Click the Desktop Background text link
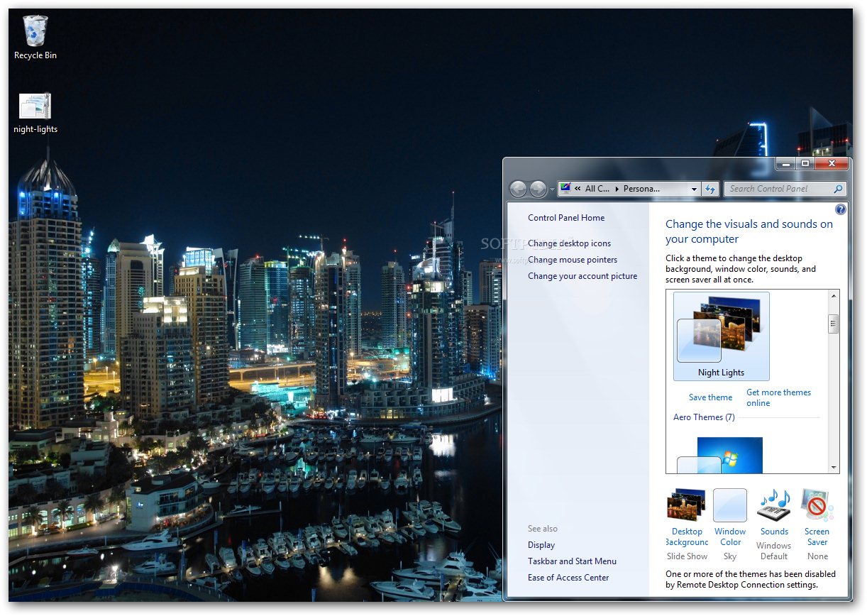867x616 pixels. click(687, 537)
